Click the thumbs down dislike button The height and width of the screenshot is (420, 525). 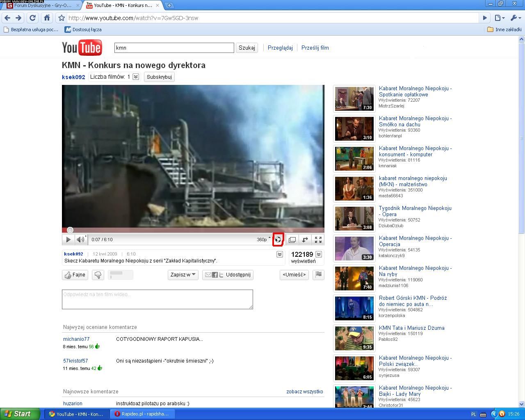(98, 275)
